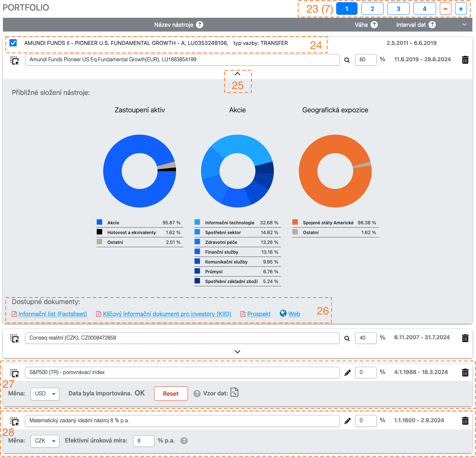
Task: Click pencil edit icon for S&P500 index
Action: click(347, 373)
